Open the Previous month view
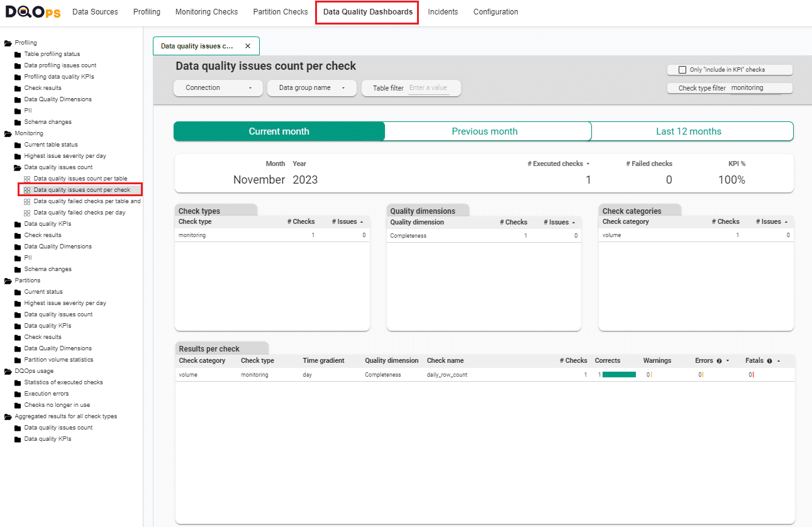Screen dimensions: 812x527 click(484, 131)
